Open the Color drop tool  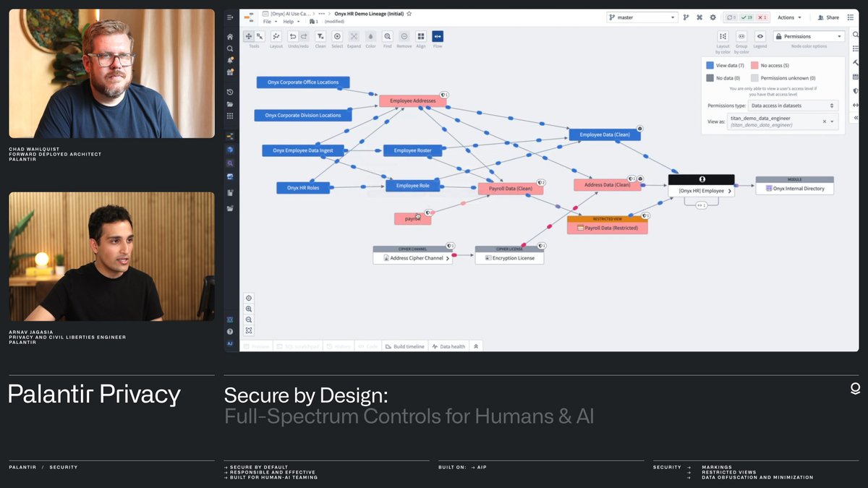[370, 36]
